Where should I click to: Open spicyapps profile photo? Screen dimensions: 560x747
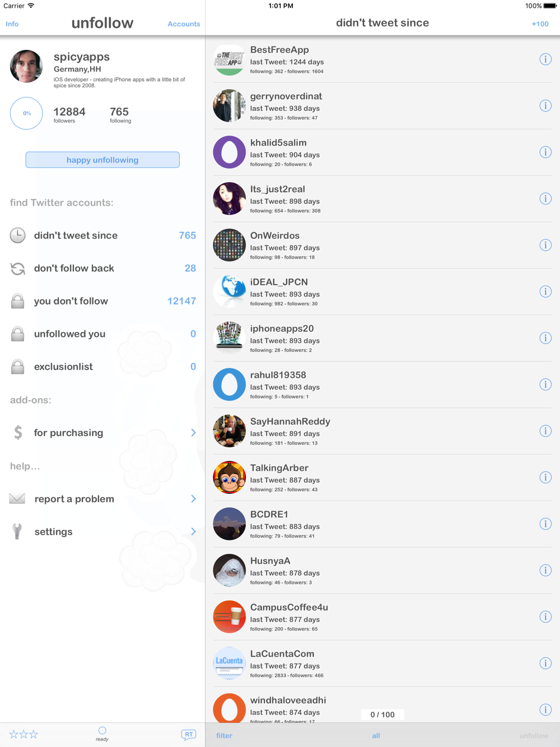[26, 67]
